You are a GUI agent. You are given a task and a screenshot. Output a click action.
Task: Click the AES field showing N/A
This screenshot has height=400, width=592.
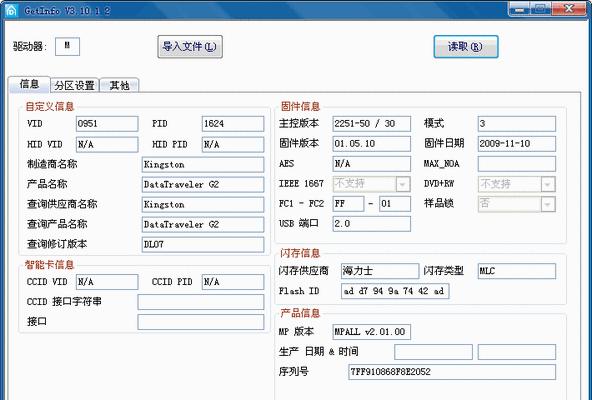click(x=372, y=164)
